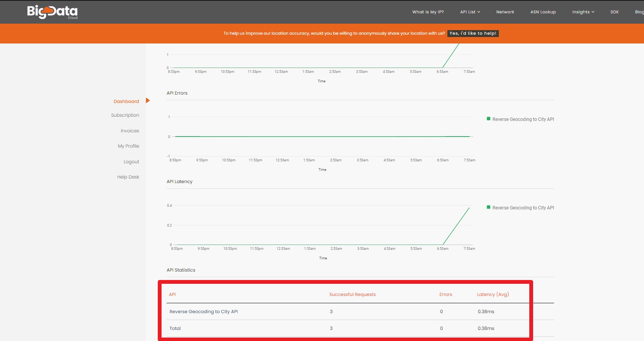This screenshot has height=341, width=644.
Task: Click Logout in the sidebar
Action: point(131,162)
